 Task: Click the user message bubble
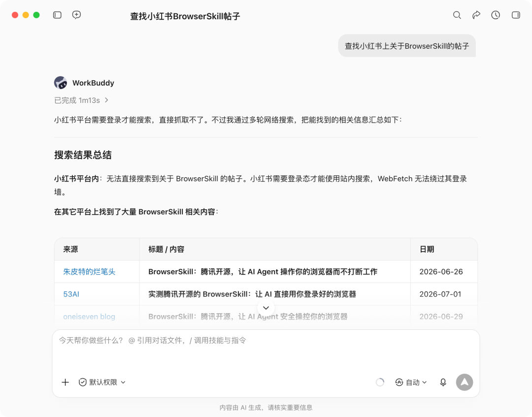tap(407, 46)
